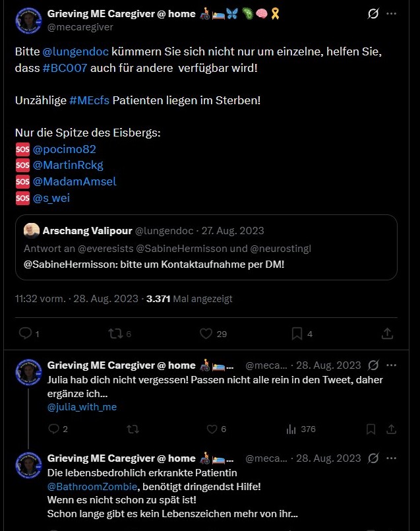Open the @lungendoc mention link
Screen dimensions: 420x531
pyautogui.click(x=71, y=51)
